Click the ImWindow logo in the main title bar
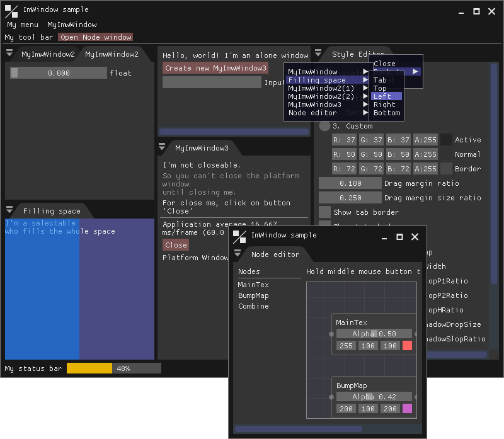504x439 pixels. pyautogui.click(x=11, y=11)
